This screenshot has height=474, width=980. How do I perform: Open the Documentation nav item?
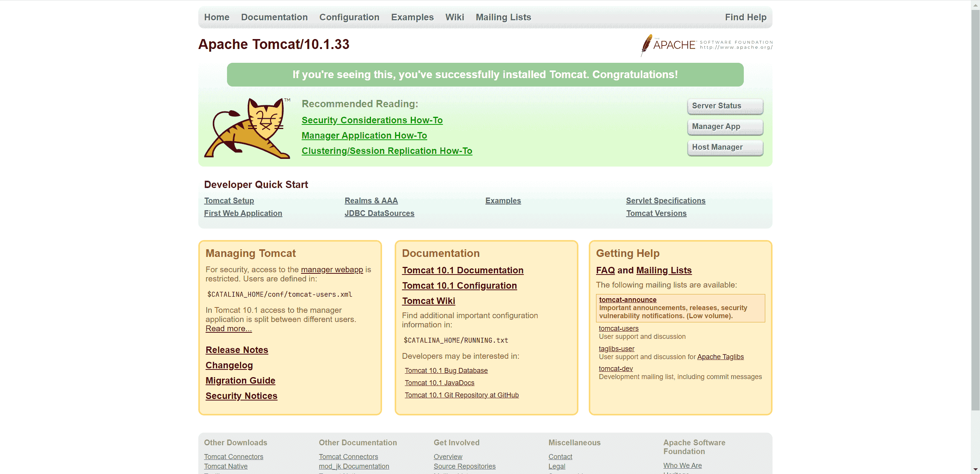point(274,17)
